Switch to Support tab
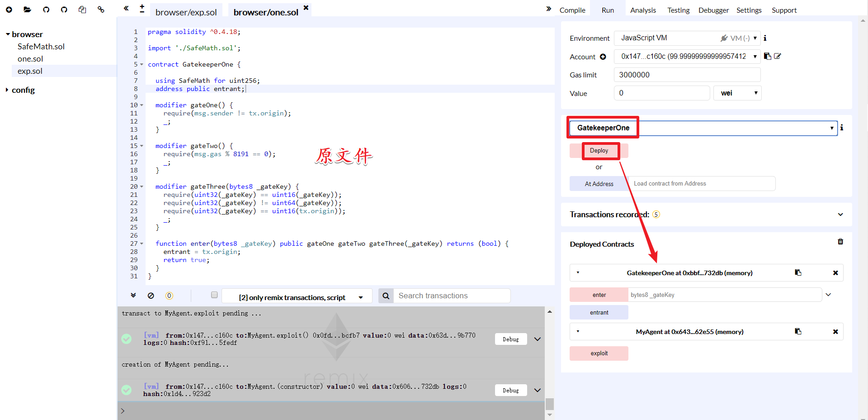Viewport: 868px width, 420px height. [x=784, y=10]
